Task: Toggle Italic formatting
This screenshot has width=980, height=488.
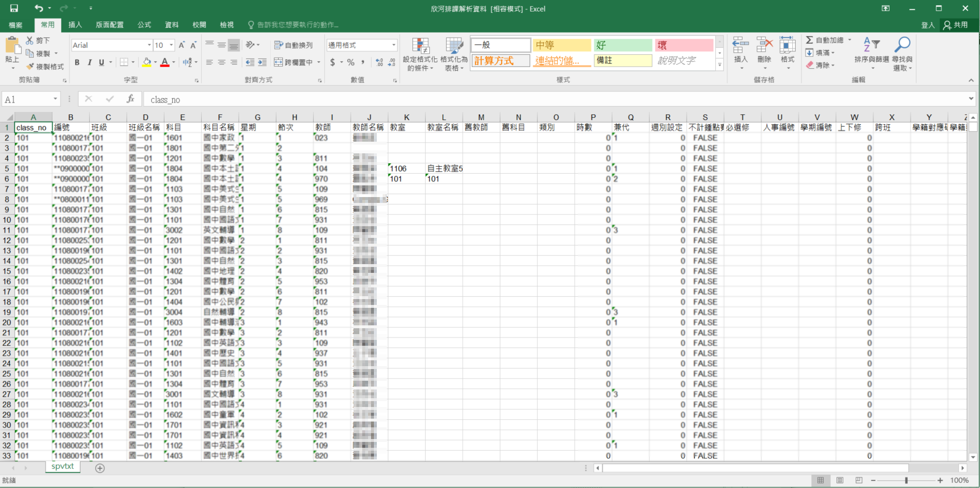Action: tap(89, 62)
